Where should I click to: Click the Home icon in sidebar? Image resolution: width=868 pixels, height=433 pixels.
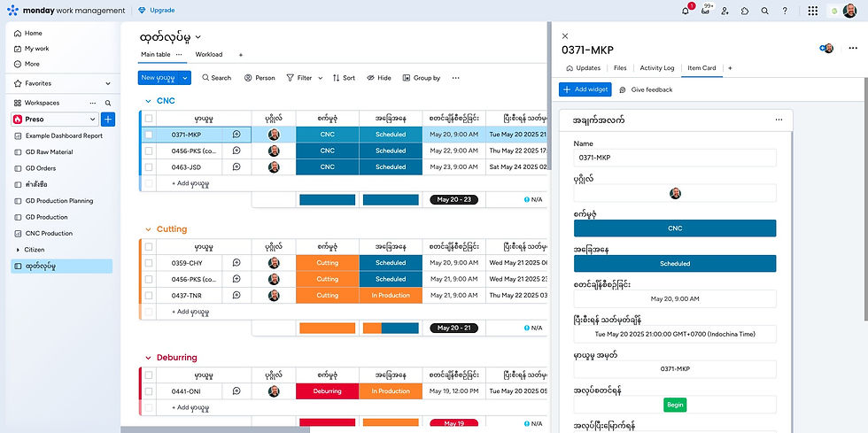(x=18, y=34)
